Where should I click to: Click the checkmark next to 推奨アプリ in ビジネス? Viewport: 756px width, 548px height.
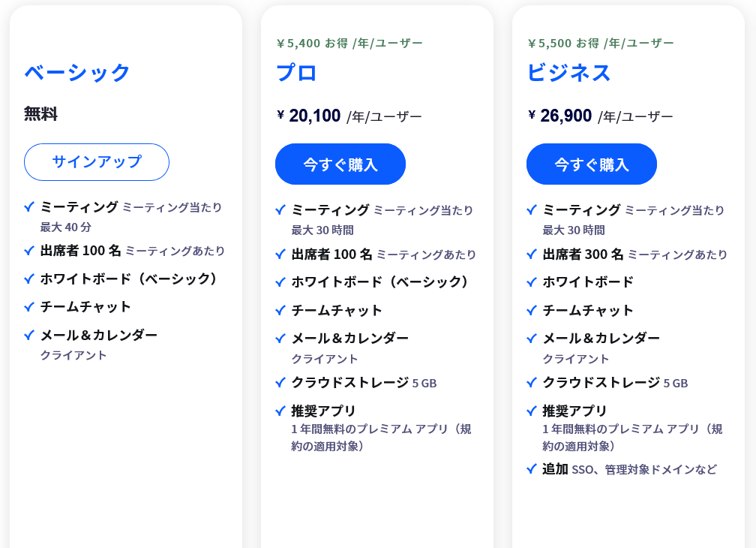point(530,411)
